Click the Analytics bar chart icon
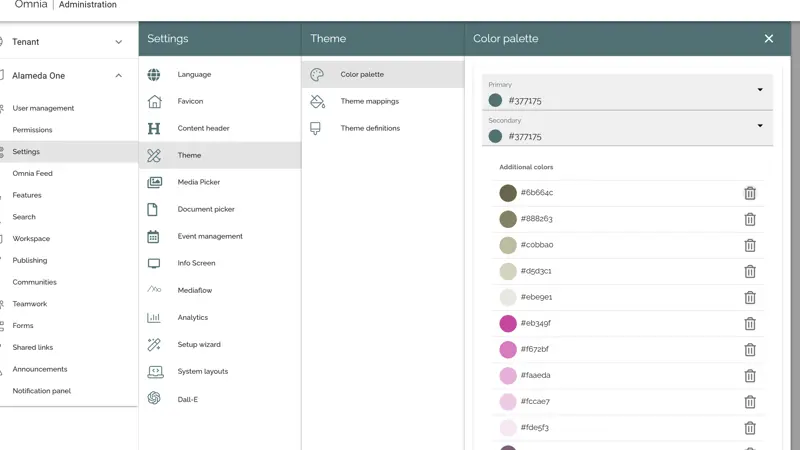The image size is (800, 450). (154, 317)
